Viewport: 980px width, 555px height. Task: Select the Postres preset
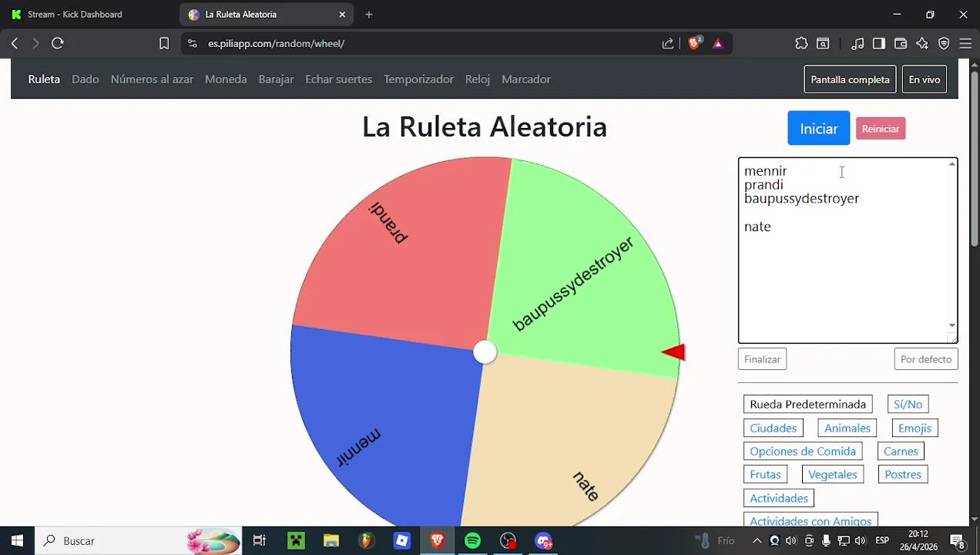tap(903, 474)
